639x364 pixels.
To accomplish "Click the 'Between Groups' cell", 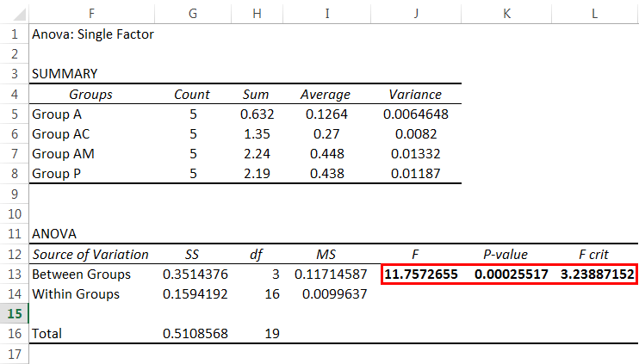I will point(82,274).
